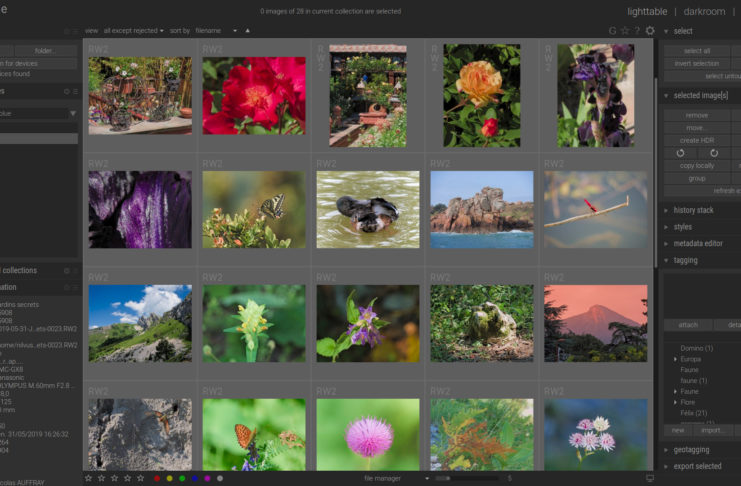This screenshot has width=741, height=486.
Task: Click the display profile monitor icon
Action: (650, 478)
